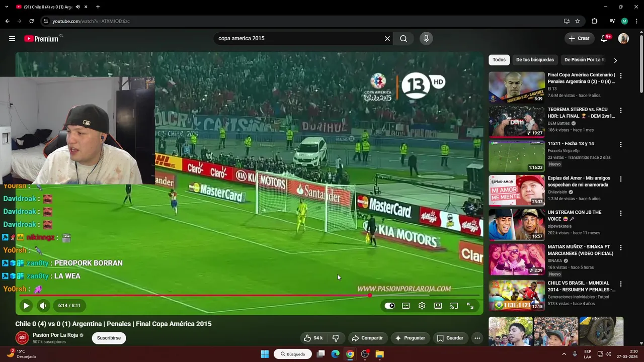Screen dimensions: 644x362
Task: Open the Crear button
Action: point(579,38)
